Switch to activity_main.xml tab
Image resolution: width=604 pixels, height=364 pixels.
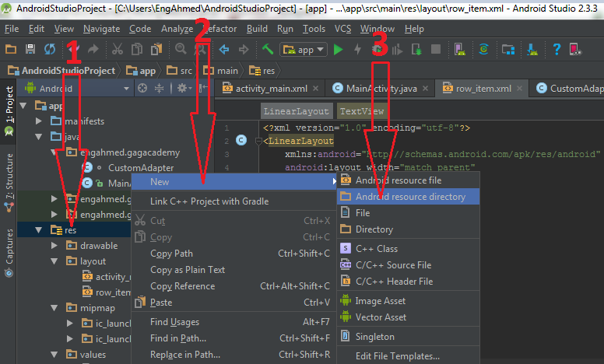[x=271, y=89]
